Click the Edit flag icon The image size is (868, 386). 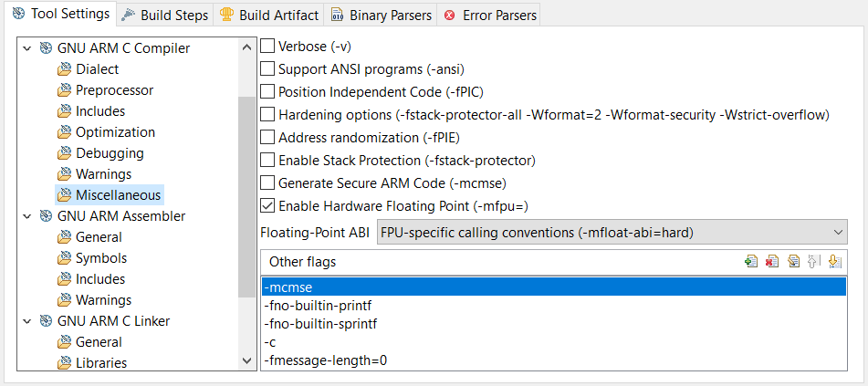coord(793,262)
